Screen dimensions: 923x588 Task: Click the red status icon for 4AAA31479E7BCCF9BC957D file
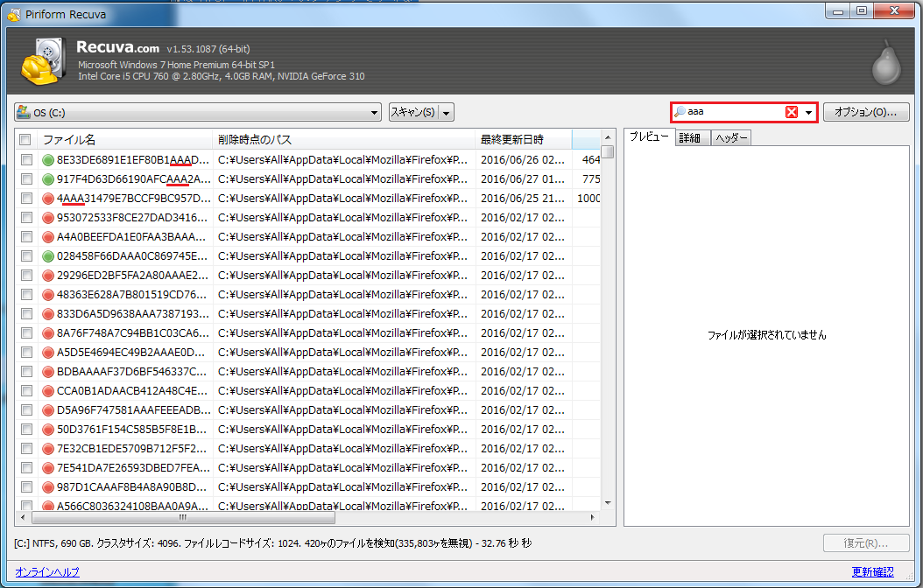(48, 199)
